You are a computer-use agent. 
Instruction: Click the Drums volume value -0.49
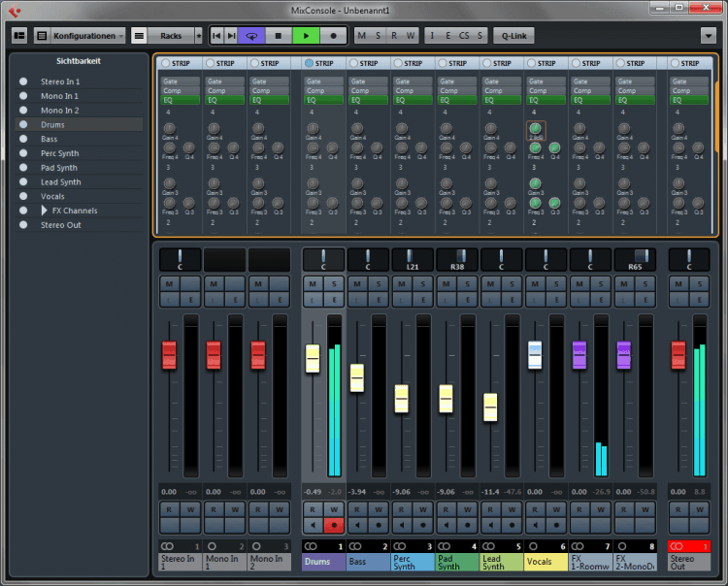313,492
